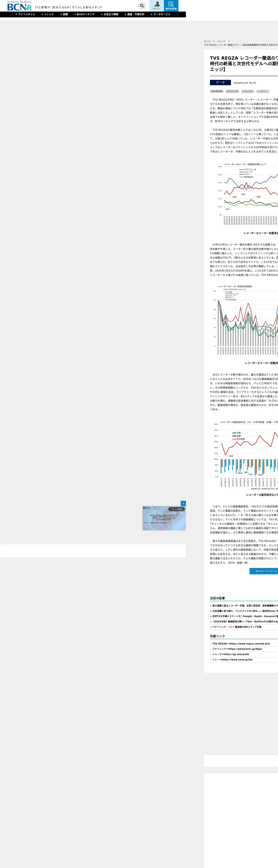Image resolution: width=278 pixels, height=868 pixels.
Task: Open the ログイン user icon
Action: 157,6
